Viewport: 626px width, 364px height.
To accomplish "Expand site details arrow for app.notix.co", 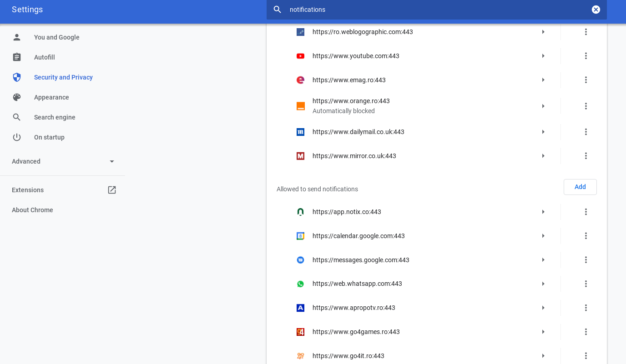I will (543, 212).
